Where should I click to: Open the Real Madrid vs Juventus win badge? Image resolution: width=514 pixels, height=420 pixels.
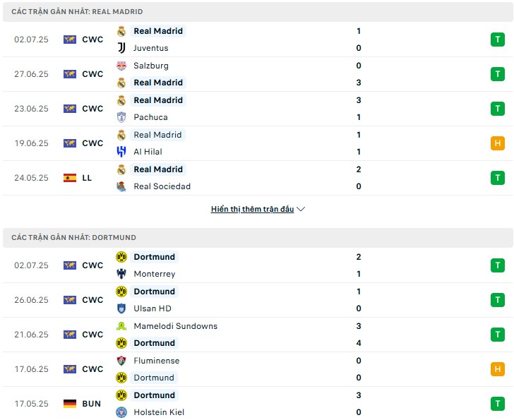tap(497, 40)
